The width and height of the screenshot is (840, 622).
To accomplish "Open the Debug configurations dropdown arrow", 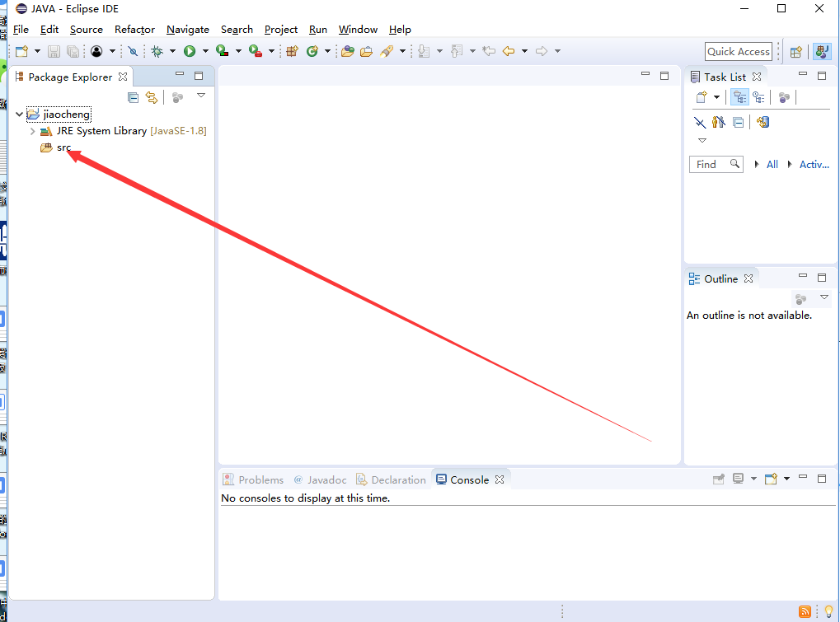I will [172, 51].
